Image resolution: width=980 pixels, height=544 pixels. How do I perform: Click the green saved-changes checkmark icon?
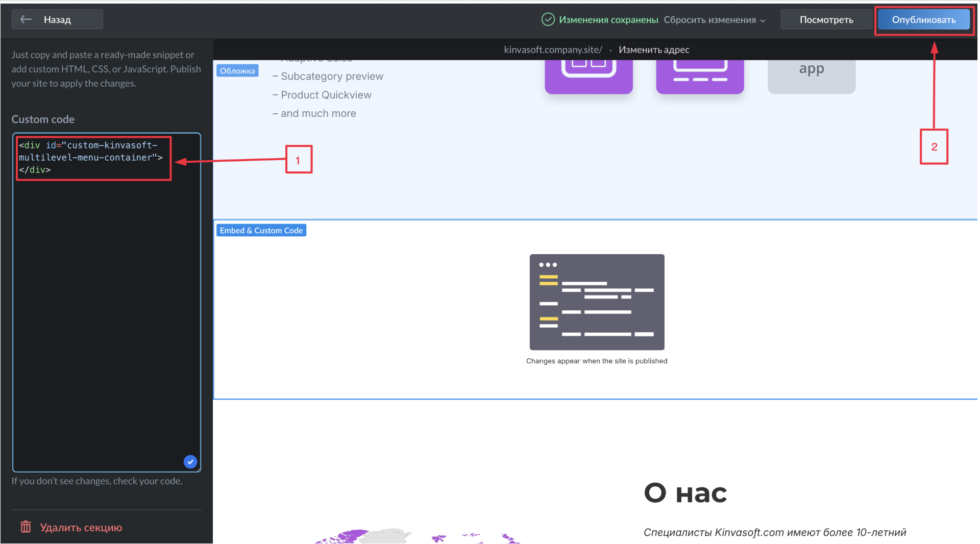[x=548, y=19]
